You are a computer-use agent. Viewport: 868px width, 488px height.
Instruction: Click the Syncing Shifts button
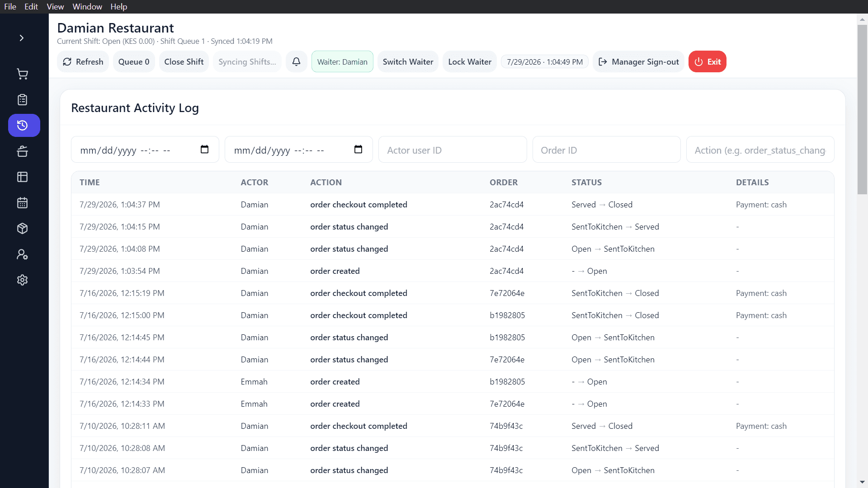(247, 61)
